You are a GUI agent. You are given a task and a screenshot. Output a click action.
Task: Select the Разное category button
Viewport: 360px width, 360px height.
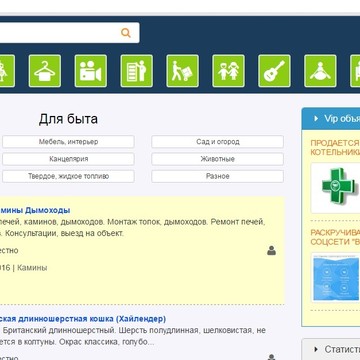pyautogui.click(x=218, y=176)
